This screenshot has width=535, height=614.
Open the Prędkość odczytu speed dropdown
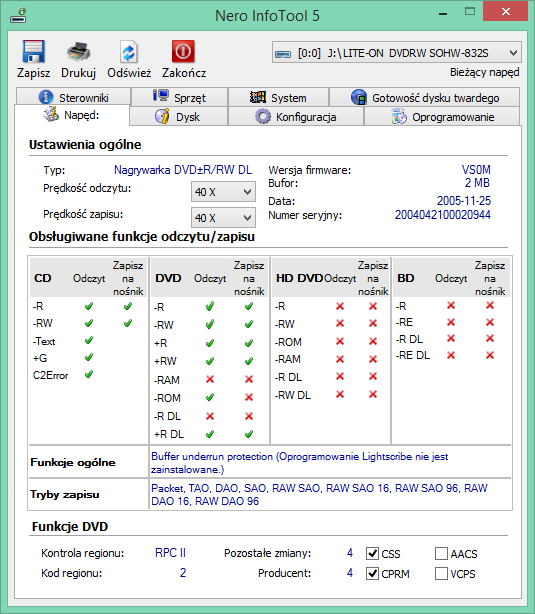223,192
